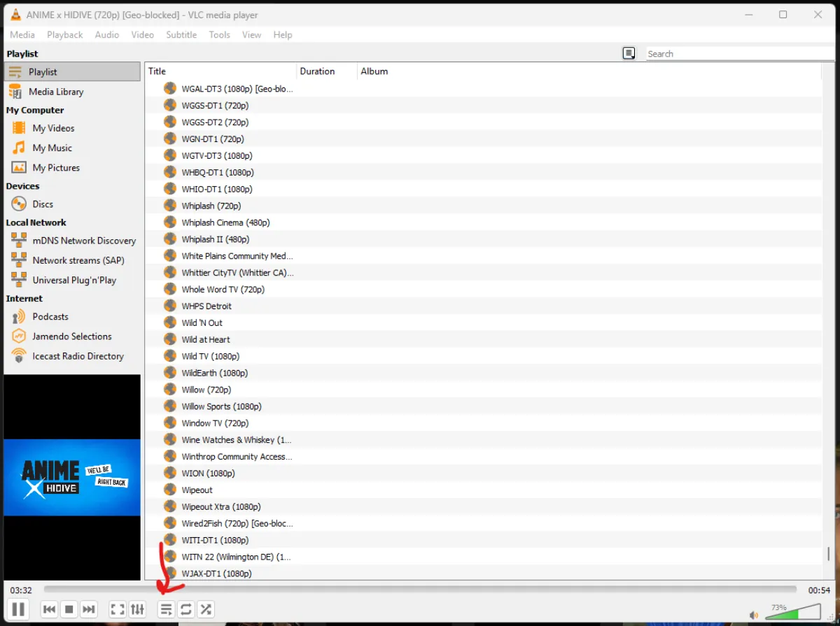Click VLC cone icon in title bar

tap(15, 15)
